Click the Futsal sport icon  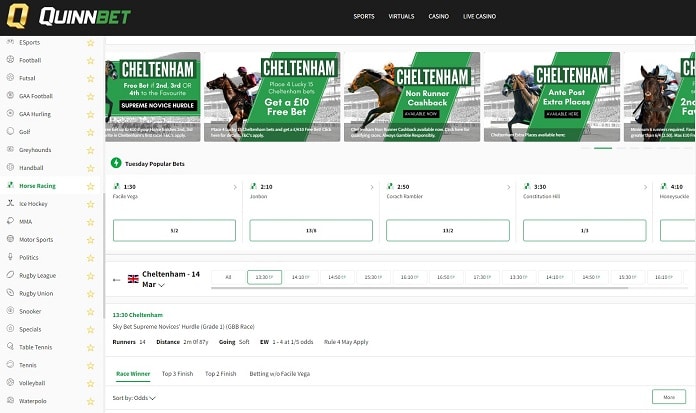[10, 77]
